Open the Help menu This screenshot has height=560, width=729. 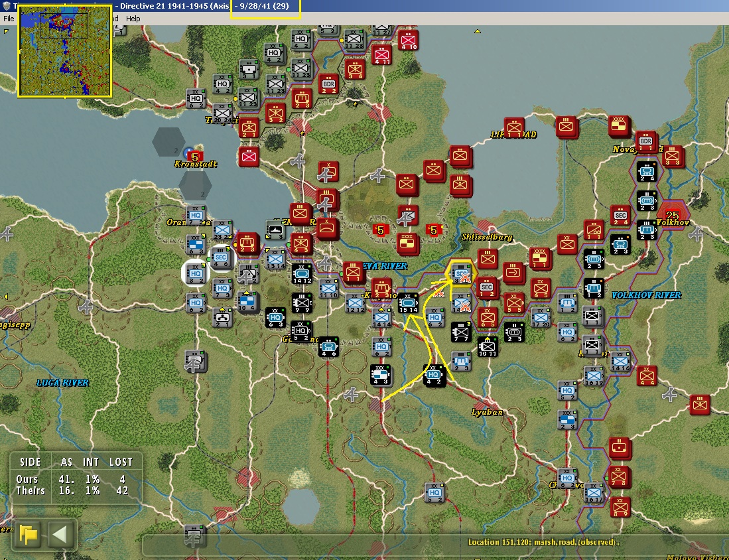(x=133, y=19)
